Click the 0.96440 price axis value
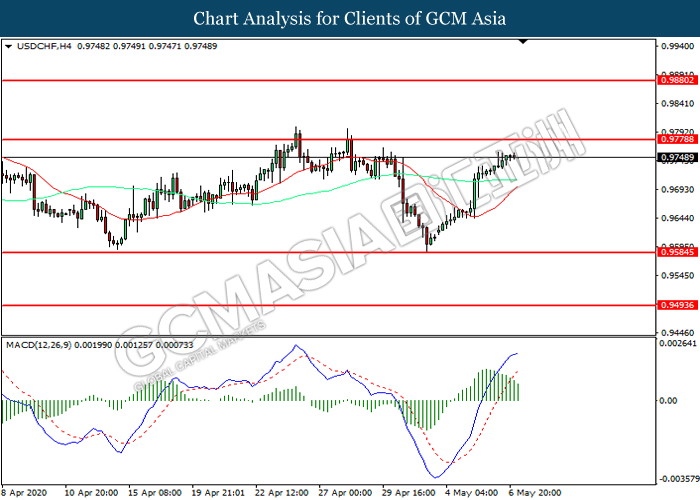This screenshot has height=500, width=700. 677,218
